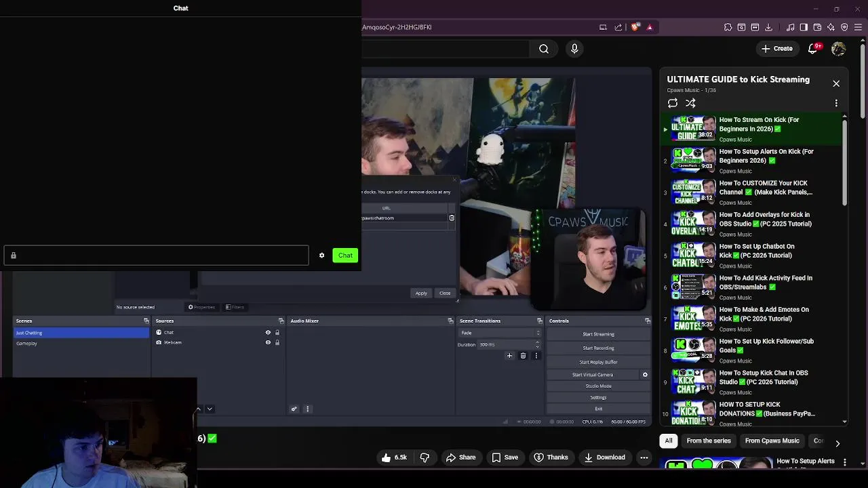Click Apply in the docks dialog
Viewport: 868px width, 488px height.
coord(421,293)
